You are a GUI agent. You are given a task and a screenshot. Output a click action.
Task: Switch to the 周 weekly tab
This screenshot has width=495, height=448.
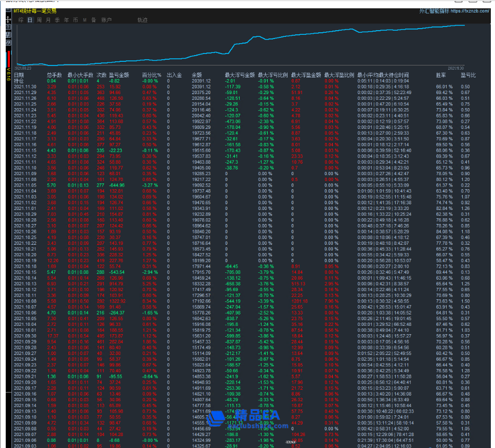tap(40, 20)
